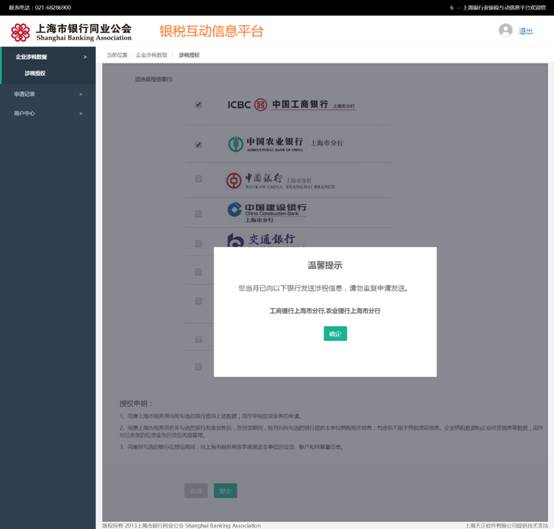Click the arrow beside 用户中心
The image size is (554, 529).
81,113
